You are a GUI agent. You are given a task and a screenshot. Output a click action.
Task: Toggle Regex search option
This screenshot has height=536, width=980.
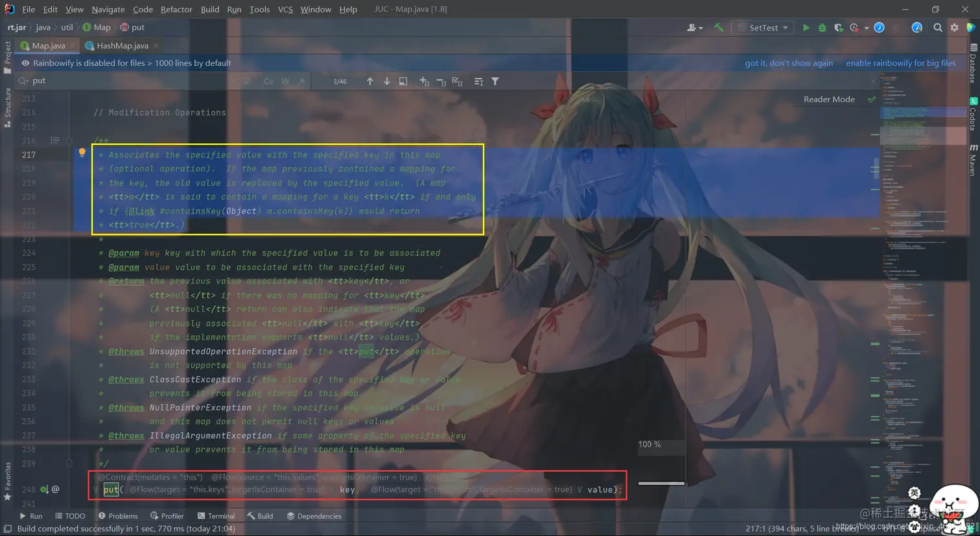pyautogui.click(x=302, y=82)
